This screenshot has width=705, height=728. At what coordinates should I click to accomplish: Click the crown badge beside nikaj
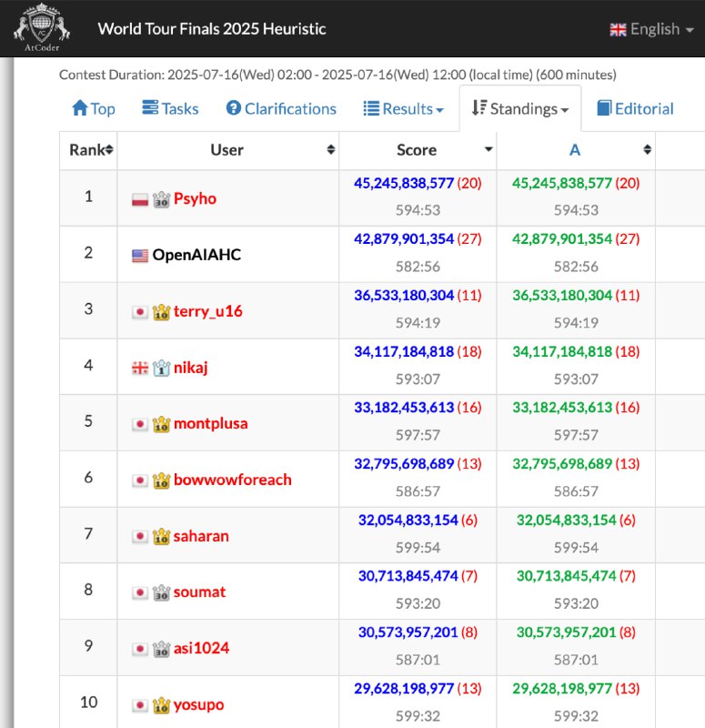point(161,369)
